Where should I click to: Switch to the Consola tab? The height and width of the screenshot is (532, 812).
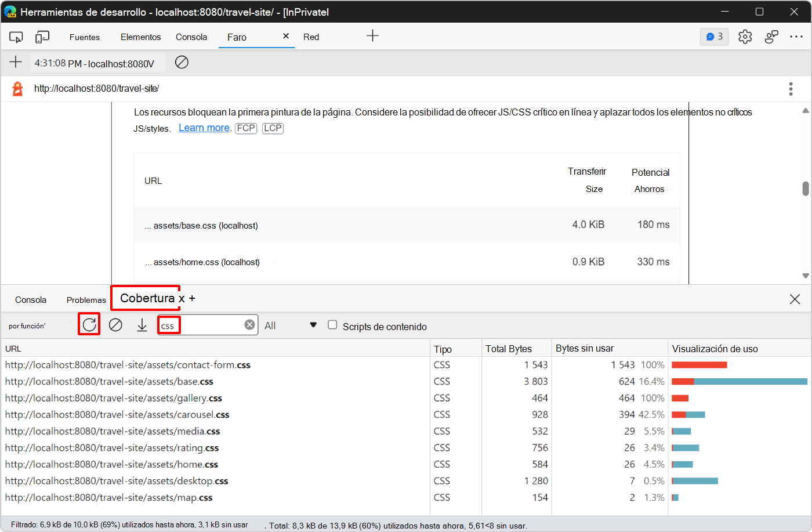coord(191,37)
